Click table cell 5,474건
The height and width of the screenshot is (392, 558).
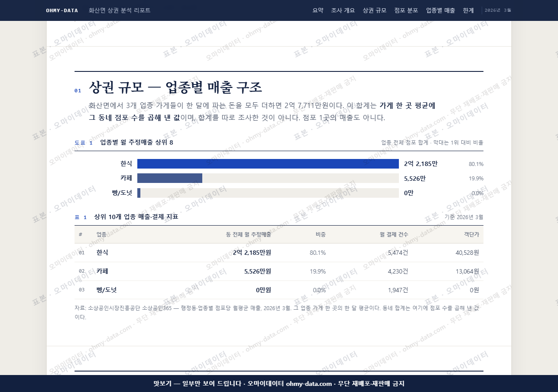coord(398,253)
